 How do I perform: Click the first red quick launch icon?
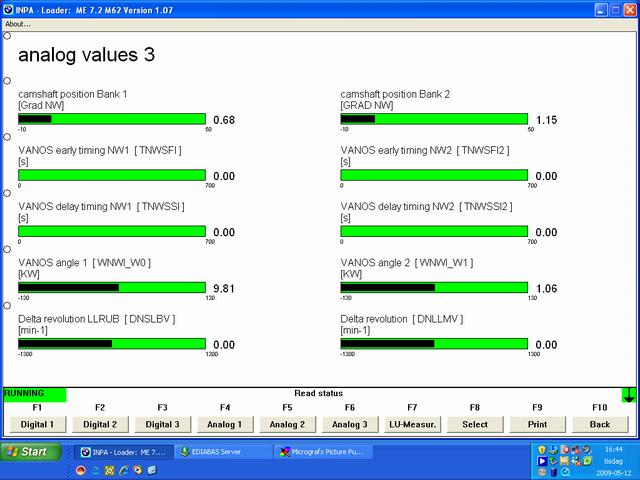[80, 470]
